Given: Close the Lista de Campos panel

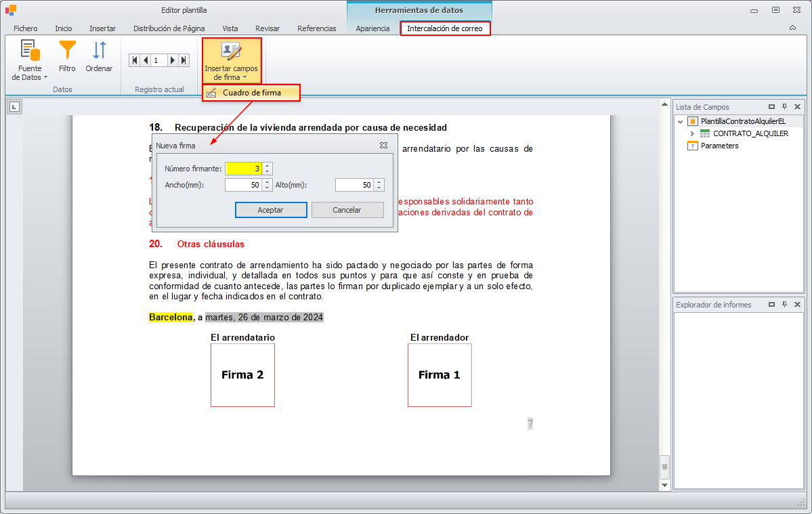Looking at the screenshot, I should tap(798, 106).
